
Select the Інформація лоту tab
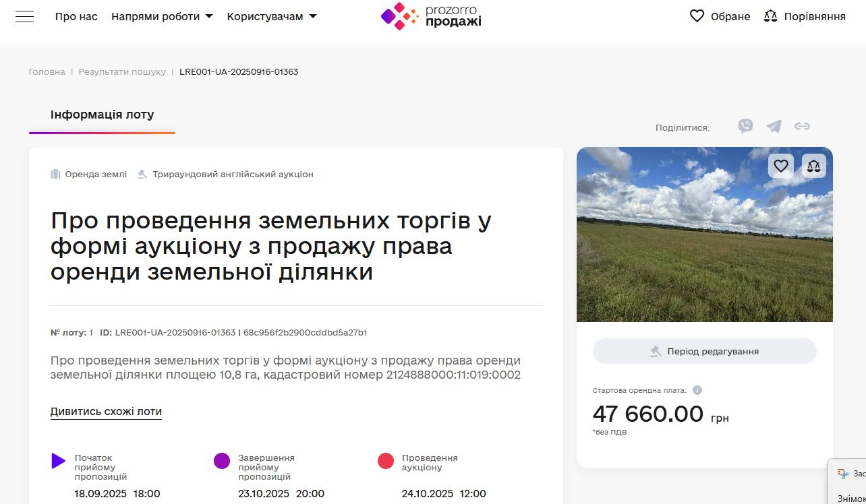(102, 115)
